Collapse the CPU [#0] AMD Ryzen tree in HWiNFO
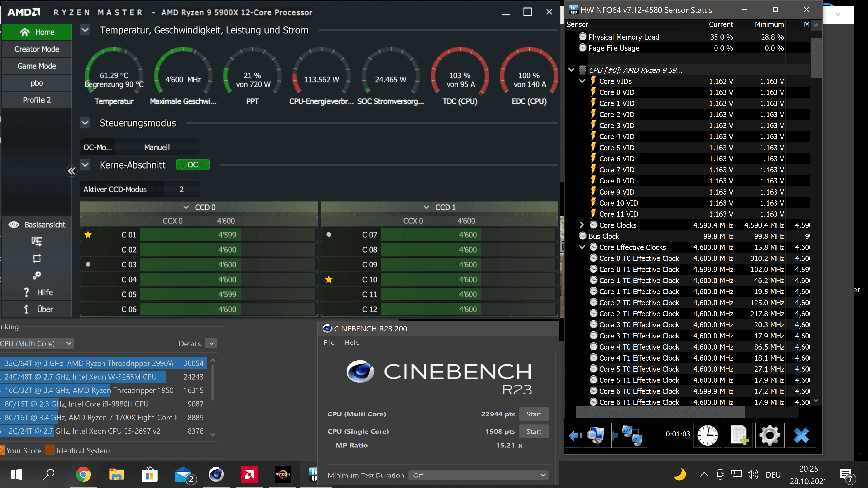Image resolution: width=868 pixels, height=488 pixels. 571,70
